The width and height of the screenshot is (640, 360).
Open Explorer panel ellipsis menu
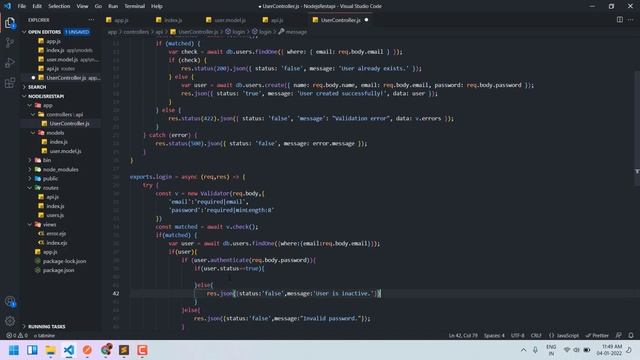point(91,20)
